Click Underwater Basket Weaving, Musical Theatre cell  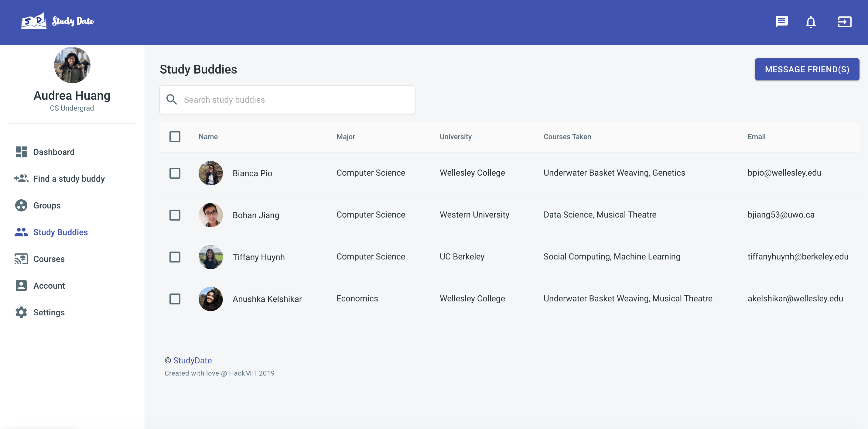click(627, 299)
